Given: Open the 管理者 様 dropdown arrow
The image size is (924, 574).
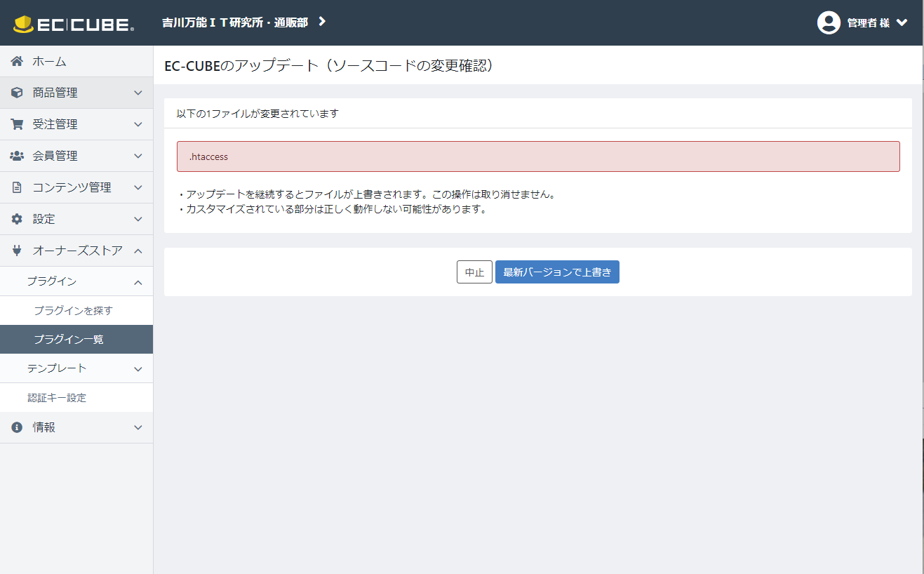Looking at the screenshot, I should coord(902,22).
